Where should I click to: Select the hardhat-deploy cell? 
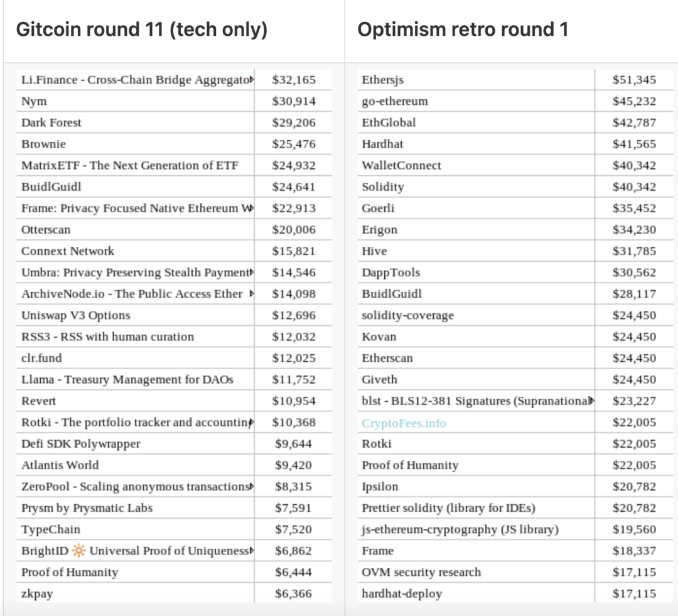(x=401, y=593)
